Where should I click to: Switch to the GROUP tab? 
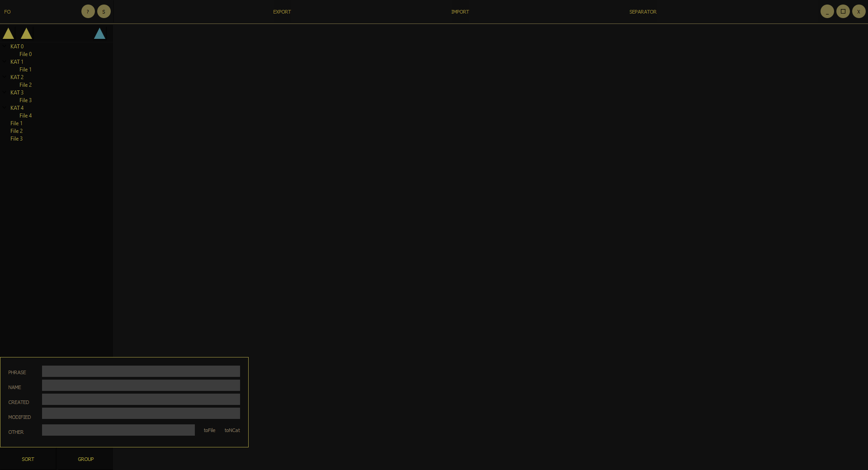pyautogui.click(x=85, y=459)
